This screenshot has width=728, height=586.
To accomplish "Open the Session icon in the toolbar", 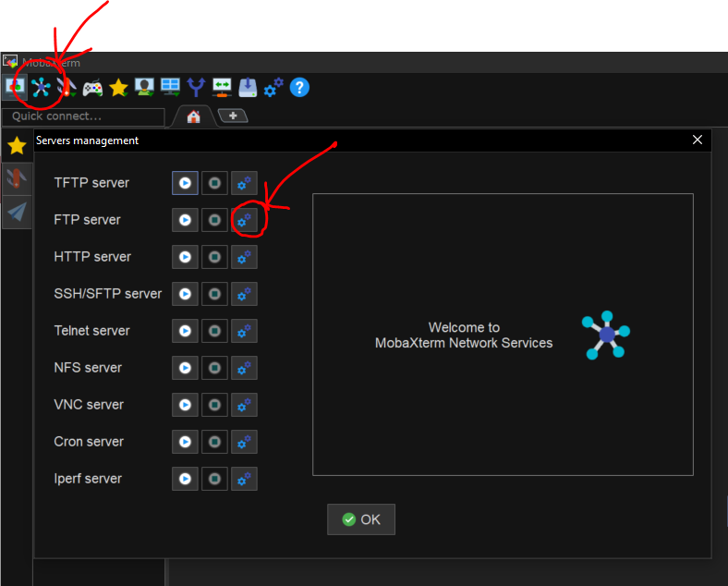I will (15, 87).
